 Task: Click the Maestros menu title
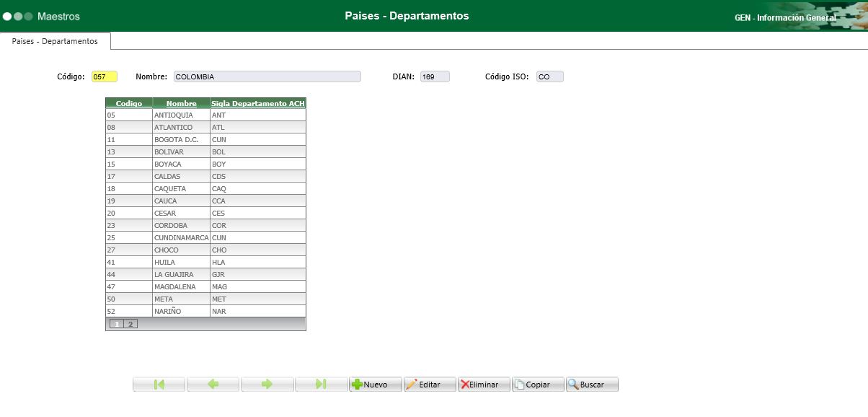pyautogui.click(x=58, y=16)
